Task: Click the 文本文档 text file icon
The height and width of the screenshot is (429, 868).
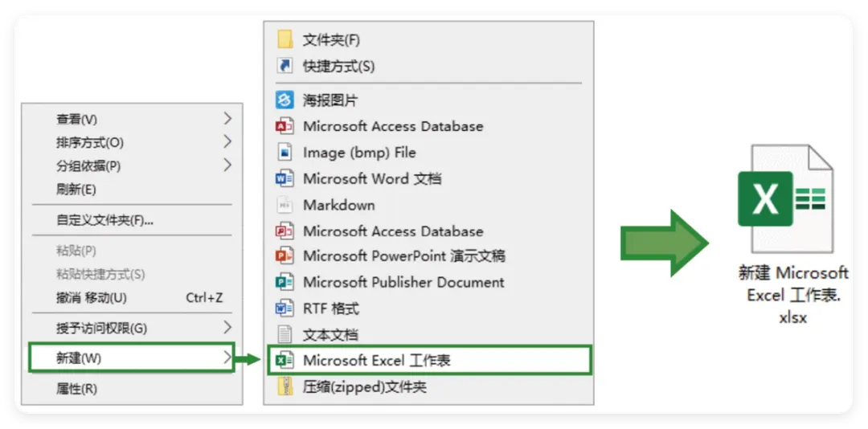Action: tap(285, 334)
